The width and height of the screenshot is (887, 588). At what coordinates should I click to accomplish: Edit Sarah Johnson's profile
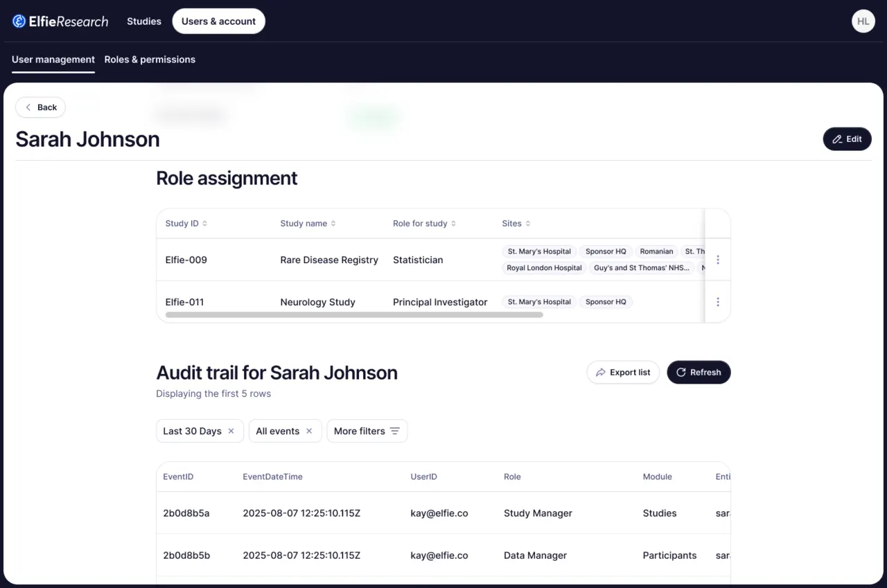click(x=847, y=139)
